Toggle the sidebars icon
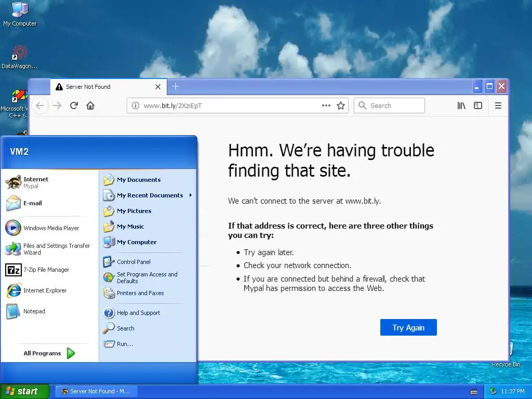Viewport: 532px width, 399px height. click(x=478, y=105)
